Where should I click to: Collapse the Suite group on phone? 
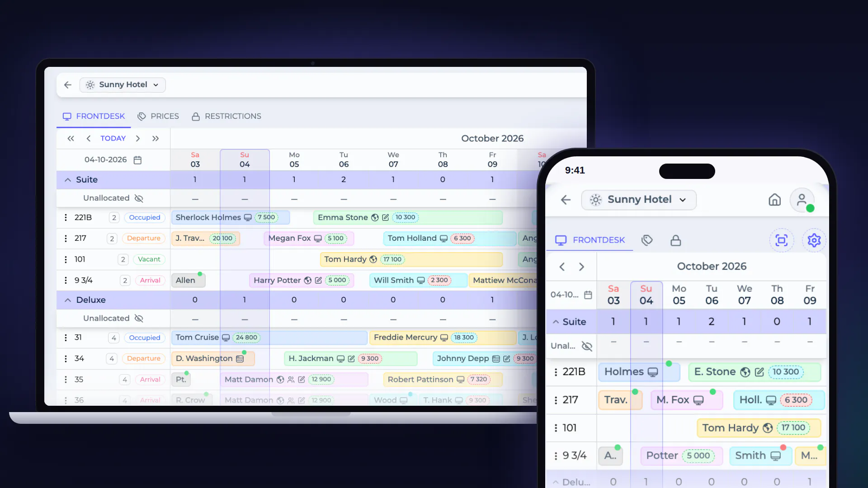(x=556, y=322)
